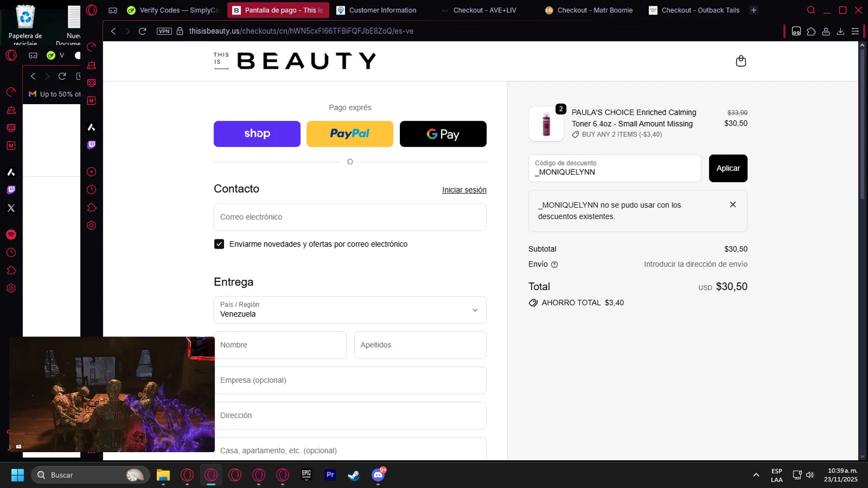Switch to the Checkout - AVE+LIV tab

[485, 10]
